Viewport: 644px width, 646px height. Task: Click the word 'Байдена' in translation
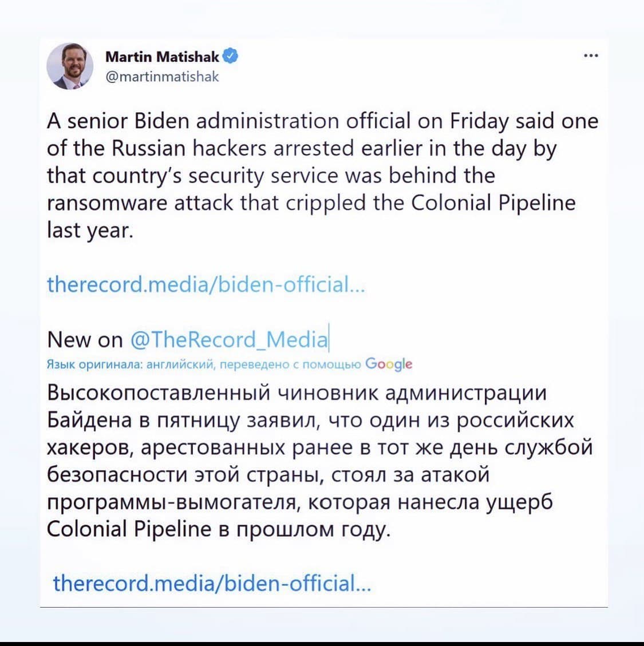(x=89, y=420)
